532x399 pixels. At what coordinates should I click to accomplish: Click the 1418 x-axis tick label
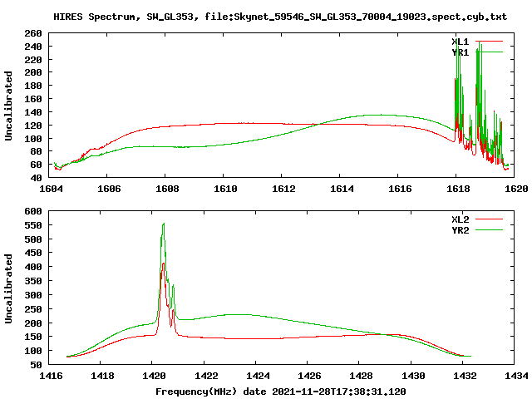(x=102, y=376)
